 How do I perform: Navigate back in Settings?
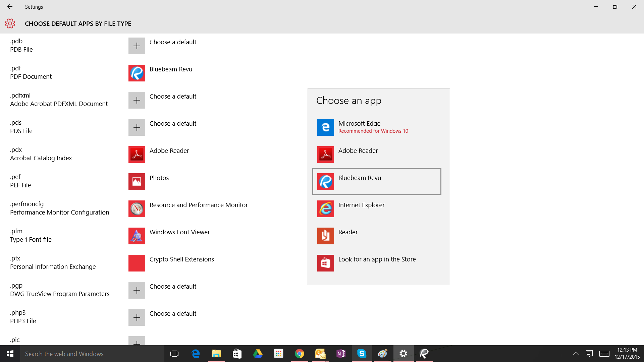tap(10, 6)
